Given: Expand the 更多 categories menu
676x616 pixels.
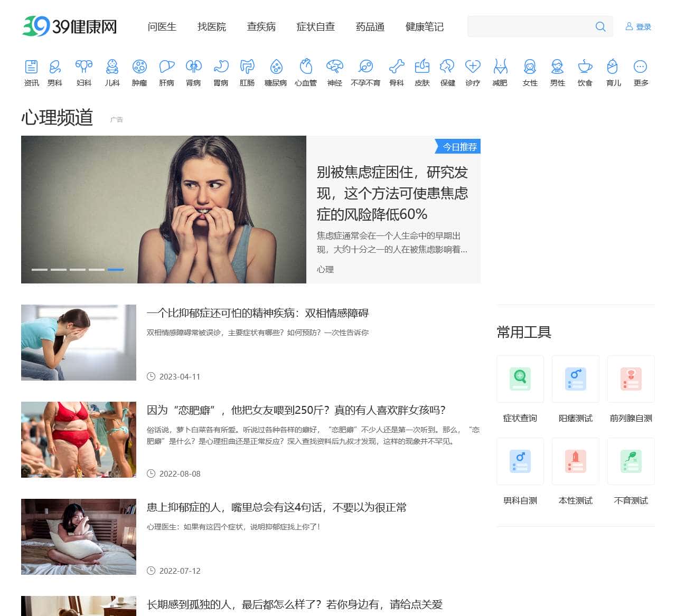Looking at the screenshot, I should [640, 67].
